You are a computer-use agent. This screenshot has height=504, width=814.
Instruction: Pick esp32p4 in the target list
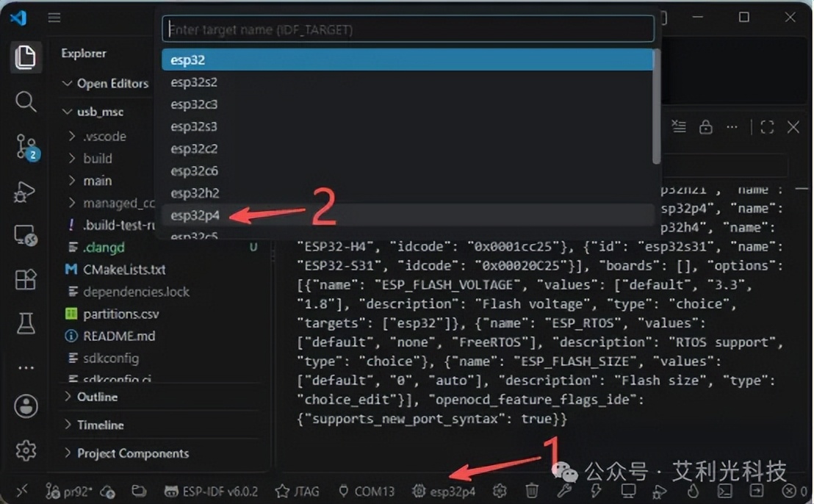408,215
